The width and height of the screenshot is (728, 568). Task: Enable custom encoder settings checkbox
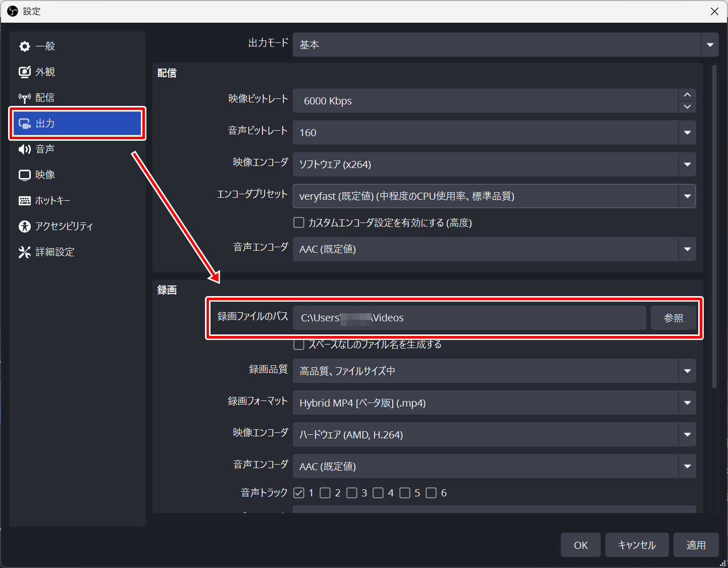point(299,222)
